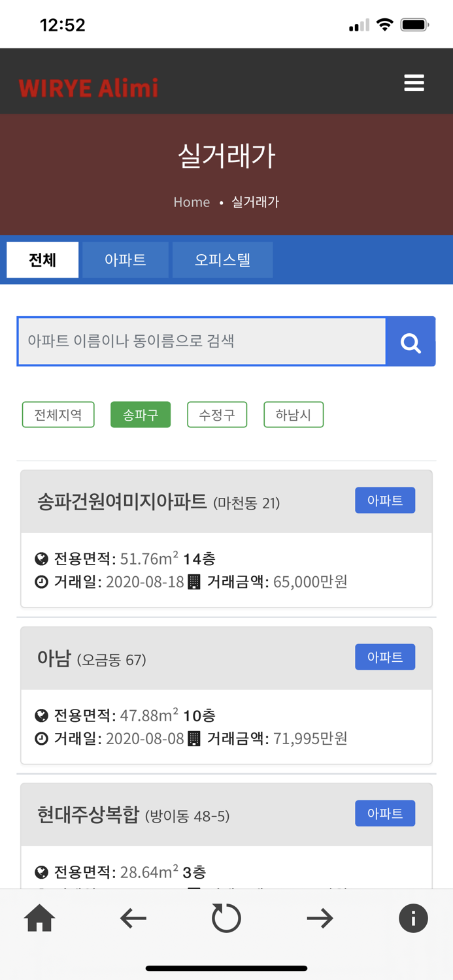453x980 pixels.
Task: Go to Home via the breadcrumb link
Action: pyautogui.click(x=192, y=202)
